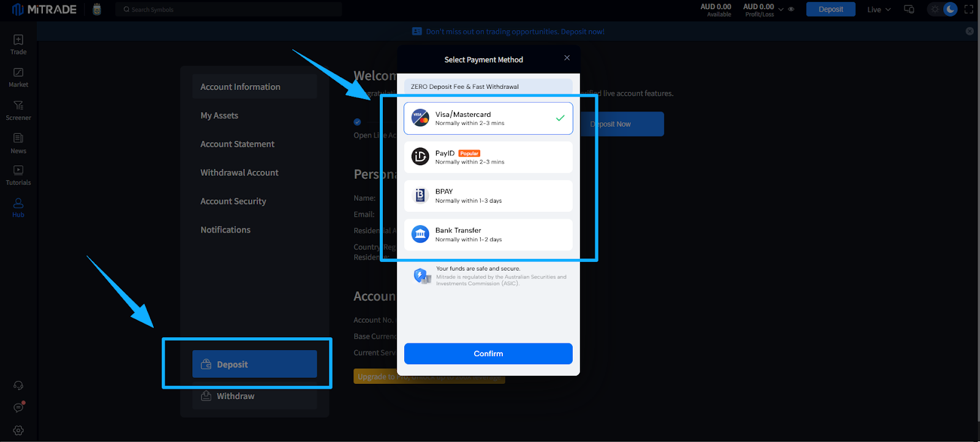Click the 'ZERO Deposit Fee & Fast Withdrawal' text
The width and height of the screenshot is (980, 442).
[x=465, y=87]
